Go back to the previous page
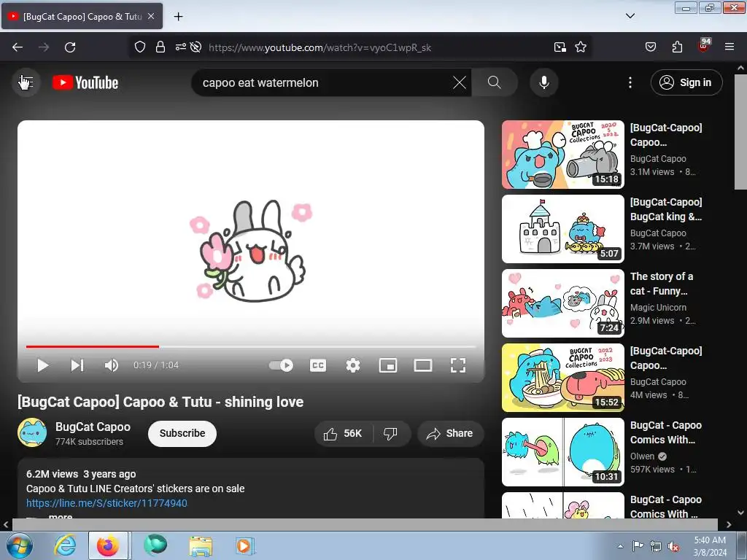 tap(18, 47)
